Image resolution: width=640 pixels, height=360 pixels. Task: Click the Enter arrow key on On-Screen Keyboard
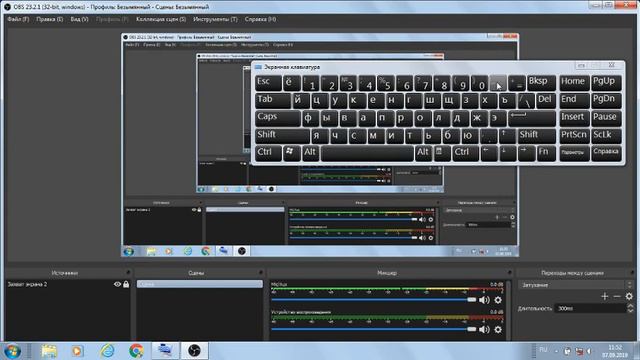[x=531, y=118]
